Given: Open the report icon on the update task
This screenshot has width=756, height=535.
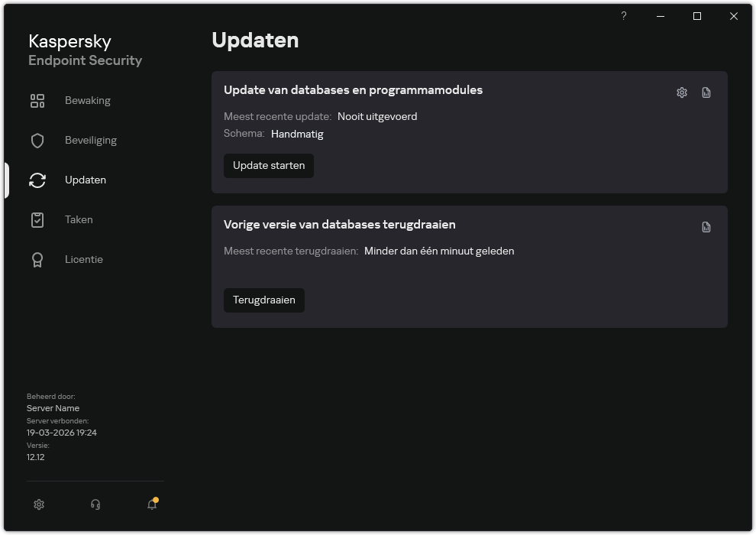Looking at the screenshot, I should click(706, 92).
